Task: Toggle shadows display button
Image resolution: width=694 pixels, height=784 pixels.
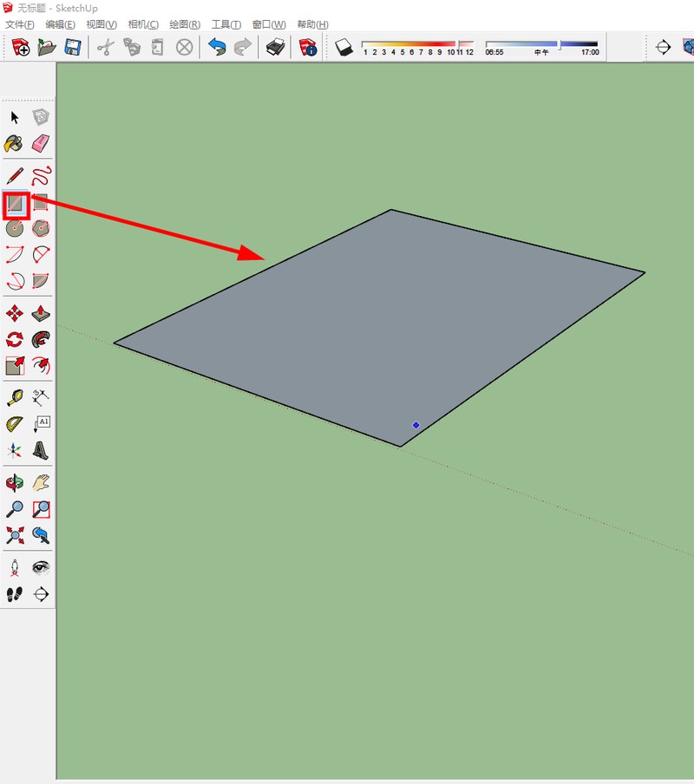Action: click(344, 48)
